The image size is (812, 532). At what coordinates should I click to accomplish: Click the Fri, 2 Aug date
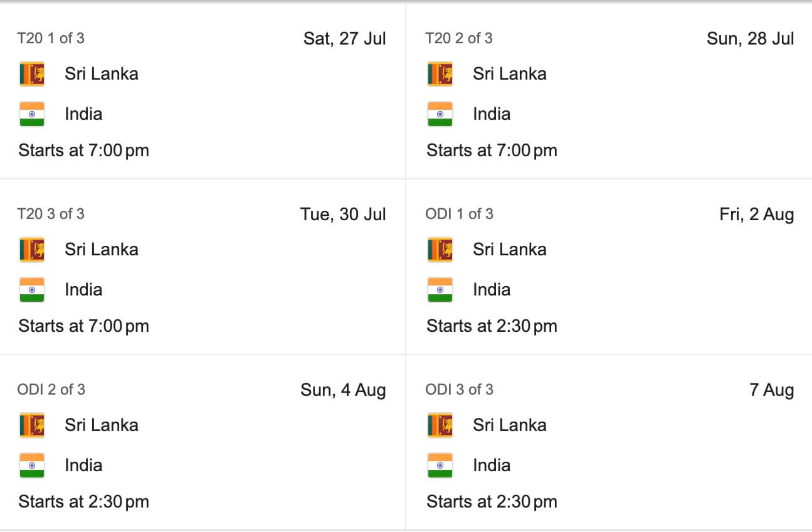[757, 215]
